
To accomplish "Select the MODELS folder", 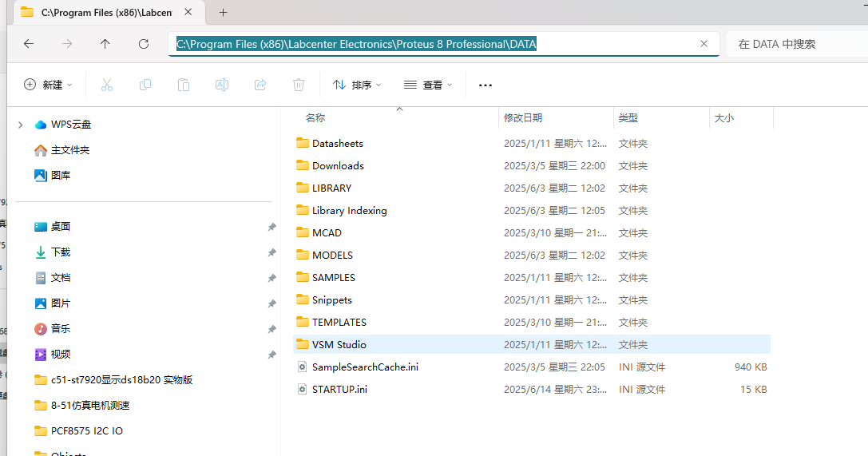I will point(532,255).
